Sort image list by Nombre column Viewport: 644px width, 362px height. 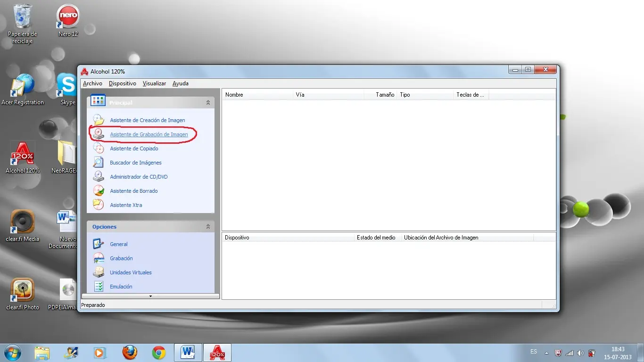click(x=257, y=95)
